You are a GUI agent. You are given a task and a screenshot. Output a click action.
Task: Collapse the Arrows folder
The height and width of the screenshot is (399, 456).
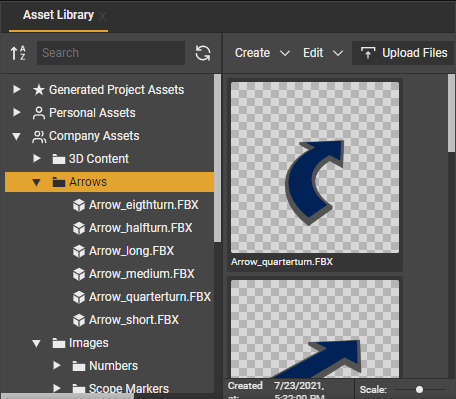(x=36, y=182)
